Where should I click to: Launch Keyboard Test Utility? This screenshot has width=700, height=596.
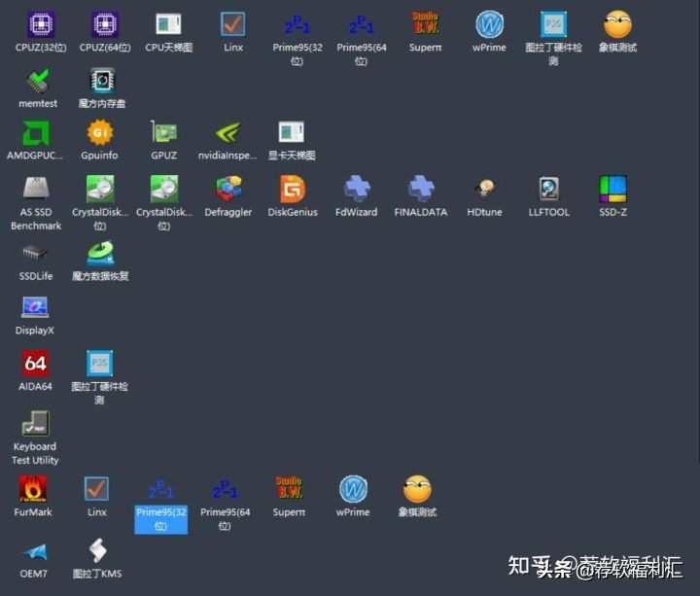pos(35,425)
